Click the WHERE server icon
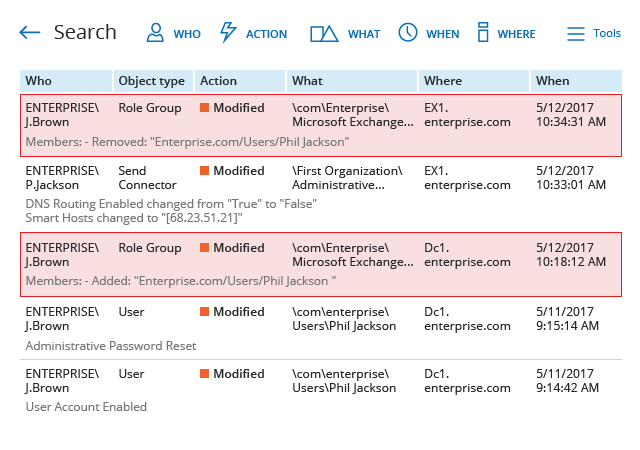 click(x=483, y=32)
